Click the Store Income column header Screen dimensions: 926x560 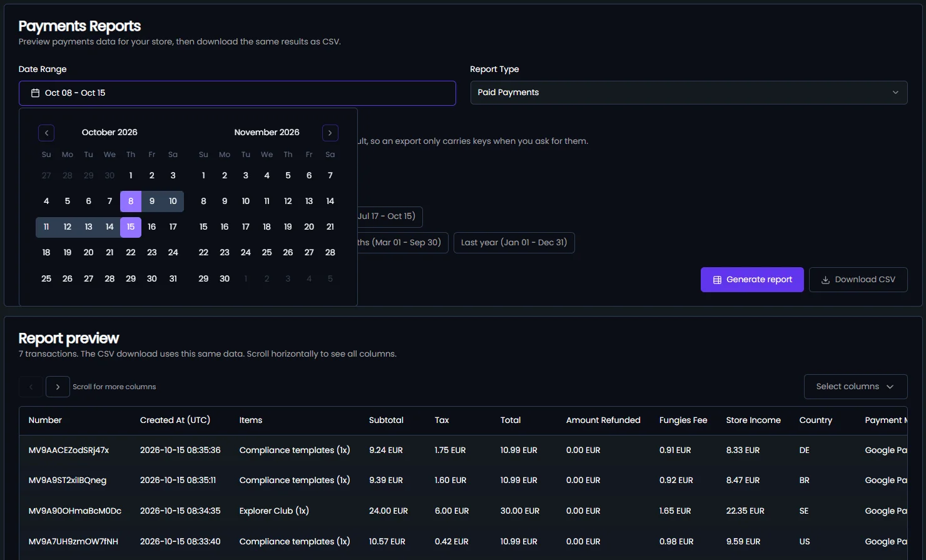753,420
